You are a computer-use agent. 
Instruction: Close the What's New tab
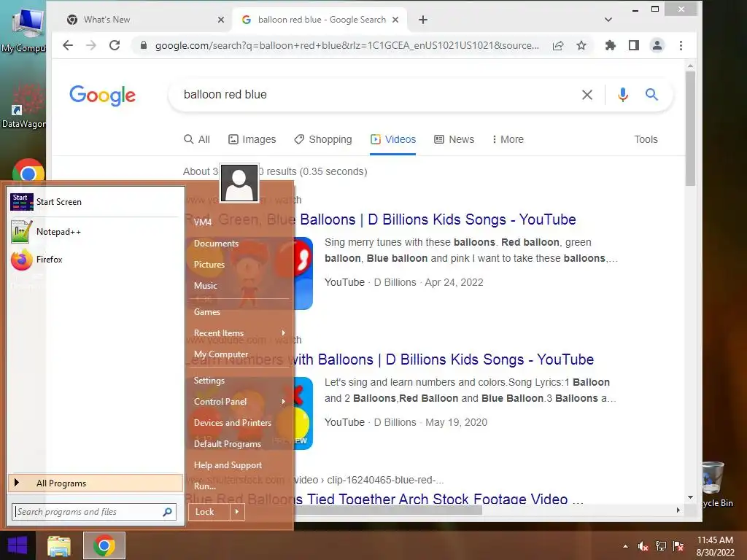pos(220,20)
